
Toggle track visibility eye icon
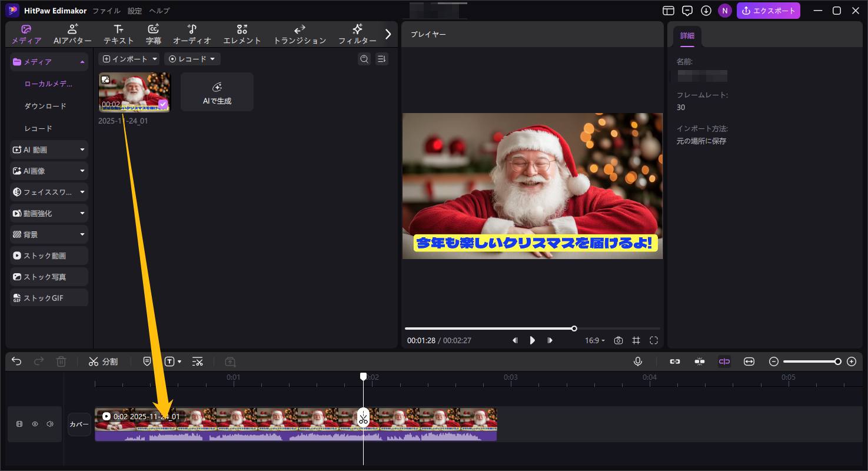tap(35, 424)
